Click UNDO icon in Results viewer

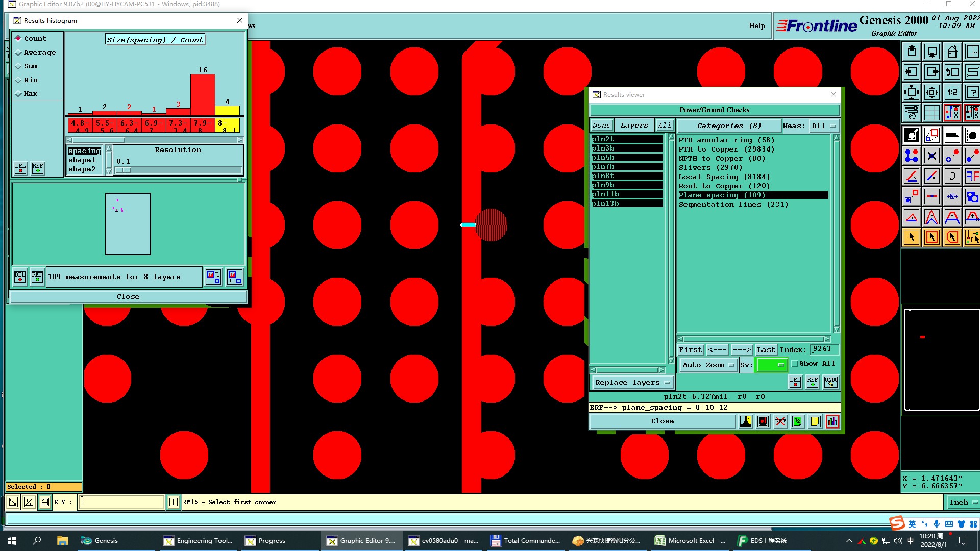(830, 382)
